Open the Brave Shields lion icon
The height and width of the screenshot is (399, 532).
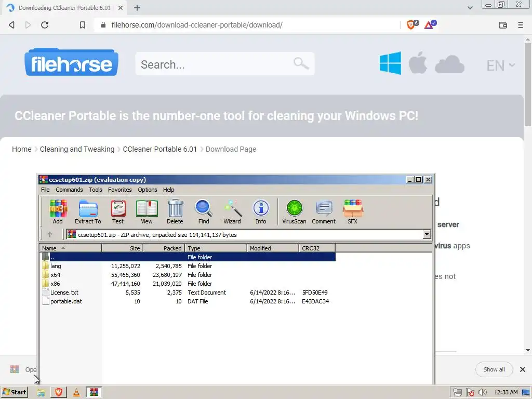(412, 24)
